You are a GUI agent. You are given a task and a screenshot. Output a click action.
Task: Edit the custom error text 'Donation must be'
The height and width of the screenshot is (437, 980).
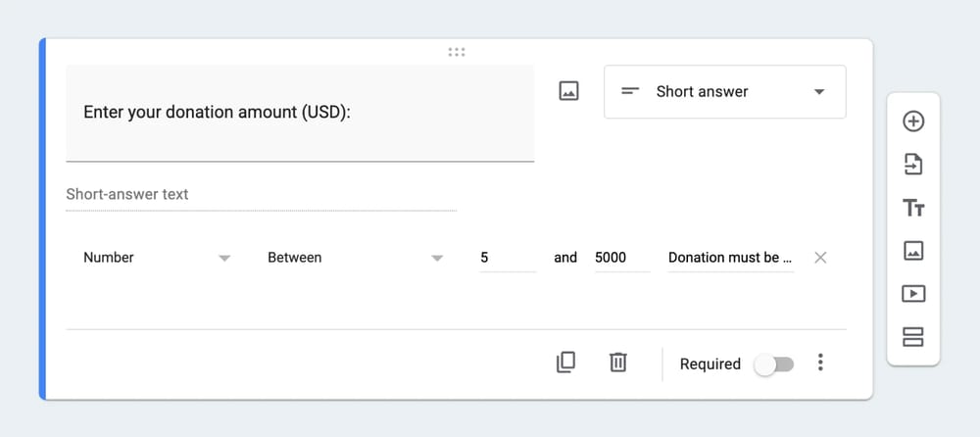[x=730, y=258]
